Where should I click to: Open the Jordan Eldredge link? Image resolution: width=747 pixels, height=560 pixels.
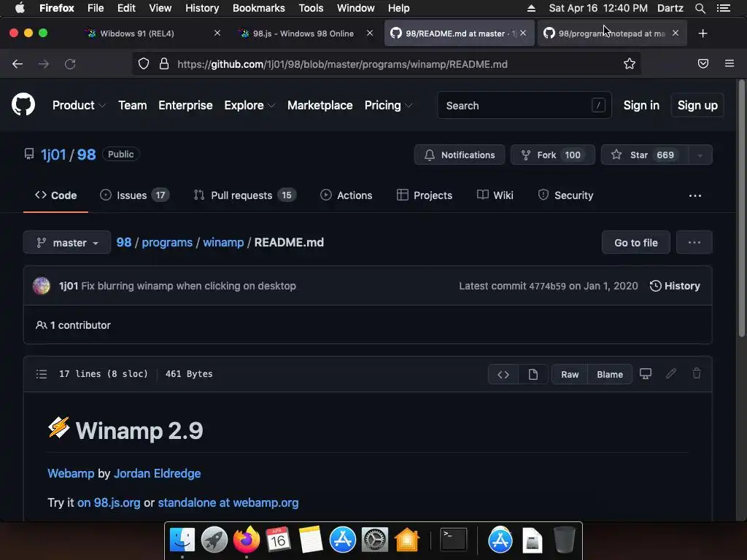158,473
